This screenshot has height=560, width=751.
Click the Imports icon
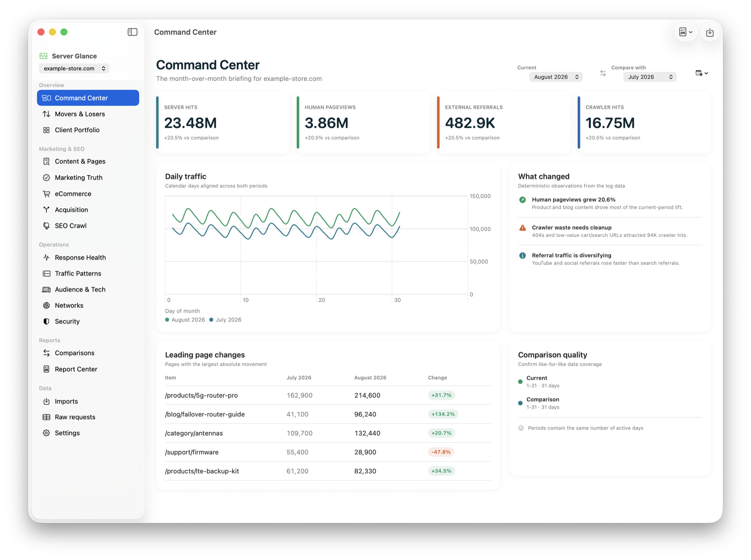[x=46, y=401]
